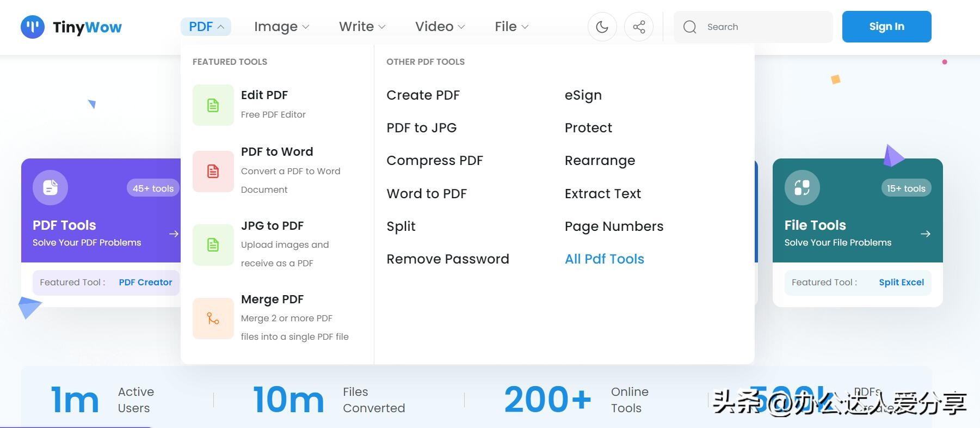This screenshot has height=428, width=980.
Task: Select Compress PDF option
Action: click(x=435, y=161)
